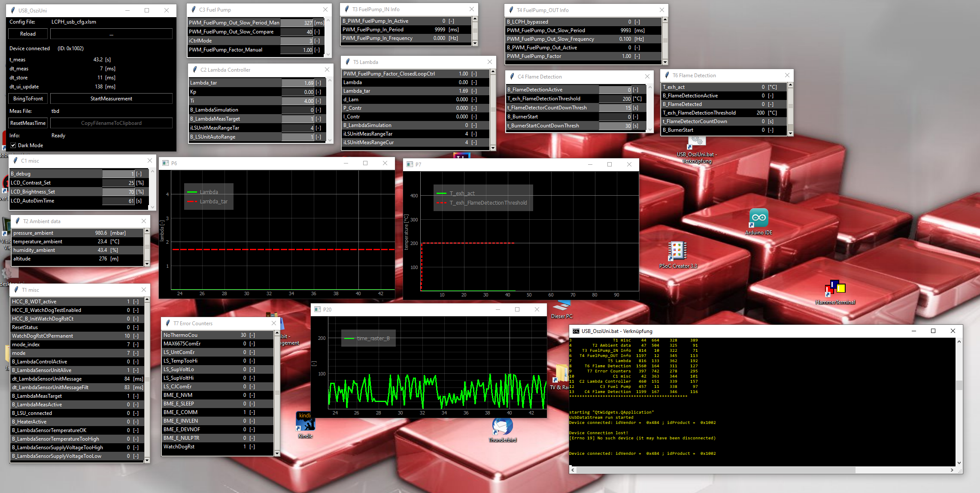Open the Thunderbird desktop shortcut
The width and height of the screenshot is (980, 493).
(502, 426)
